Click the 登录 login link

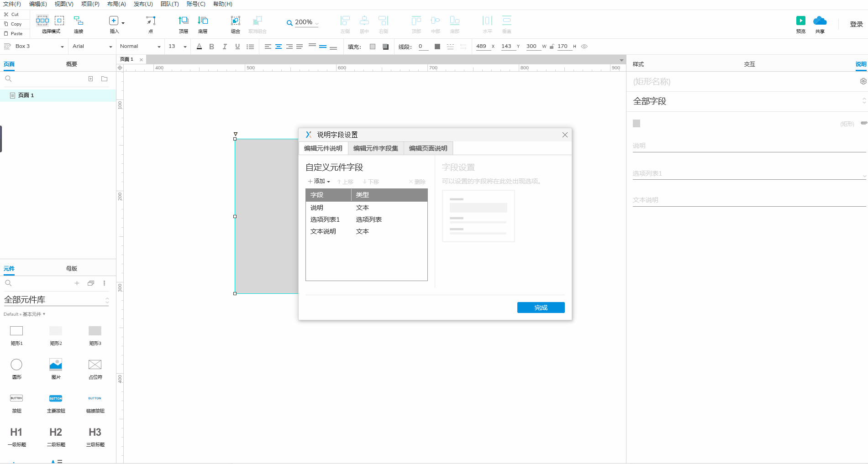pos(856,25)
